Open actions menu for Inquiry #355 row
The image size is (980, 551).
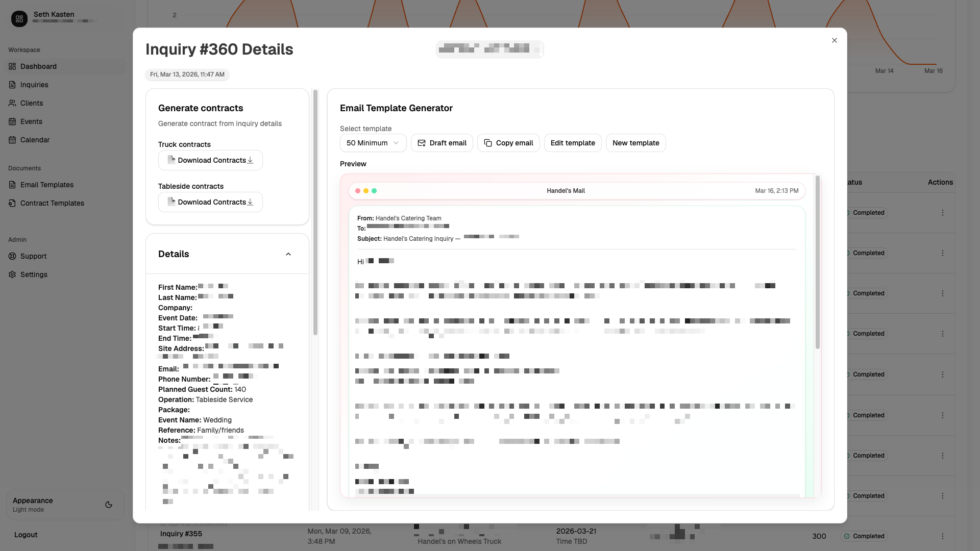coord(942,536)
